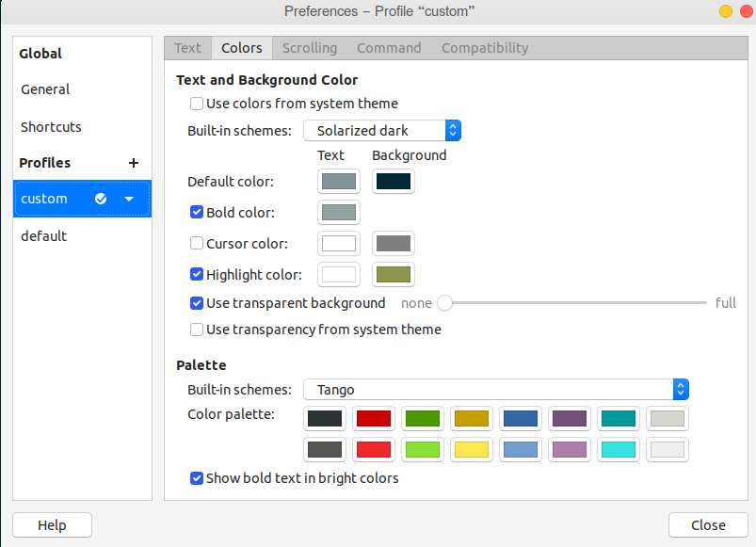Enable Use colors from system theme

197,104
